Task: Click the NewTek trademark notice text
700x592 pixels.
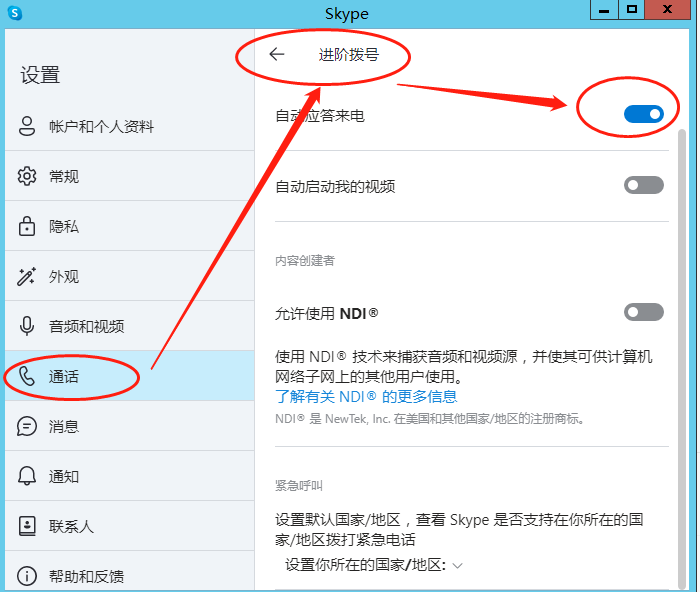Action: (430, 419)
